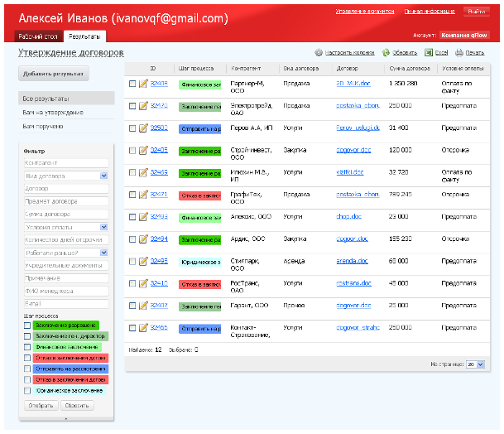Open the Работали раньше? filter dropdown
The image size is (504, 434).
click(x=103, y=253)
